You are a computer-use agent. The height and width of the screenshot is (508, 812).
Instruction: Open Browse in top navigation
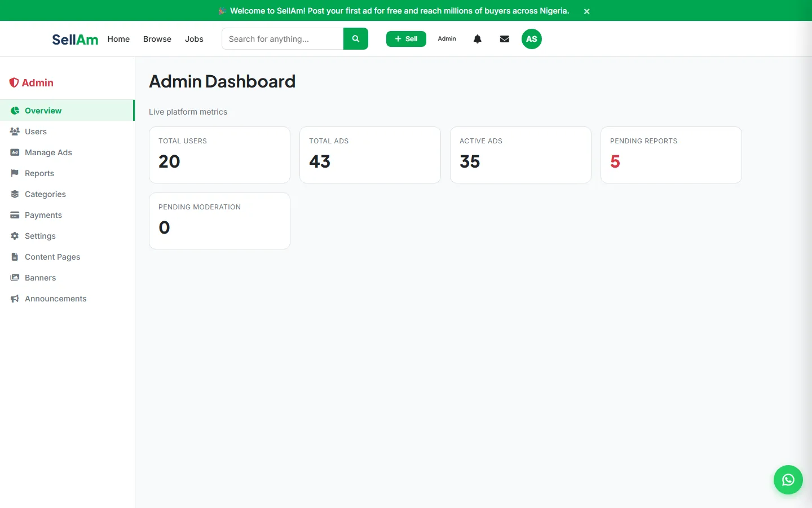[x=157, y=39]
